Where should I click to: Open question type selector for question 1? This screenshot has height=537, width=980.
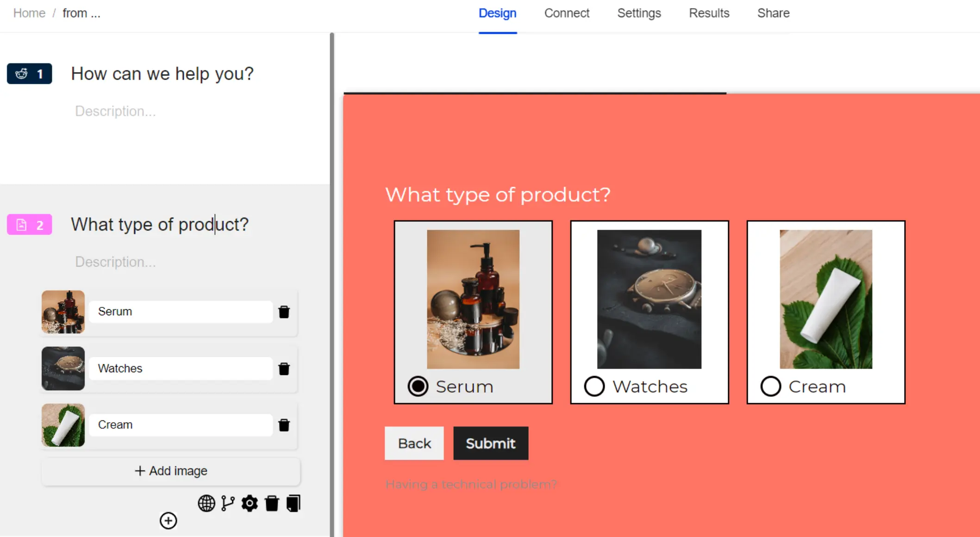pyautogui.click(x=29, y=73)
